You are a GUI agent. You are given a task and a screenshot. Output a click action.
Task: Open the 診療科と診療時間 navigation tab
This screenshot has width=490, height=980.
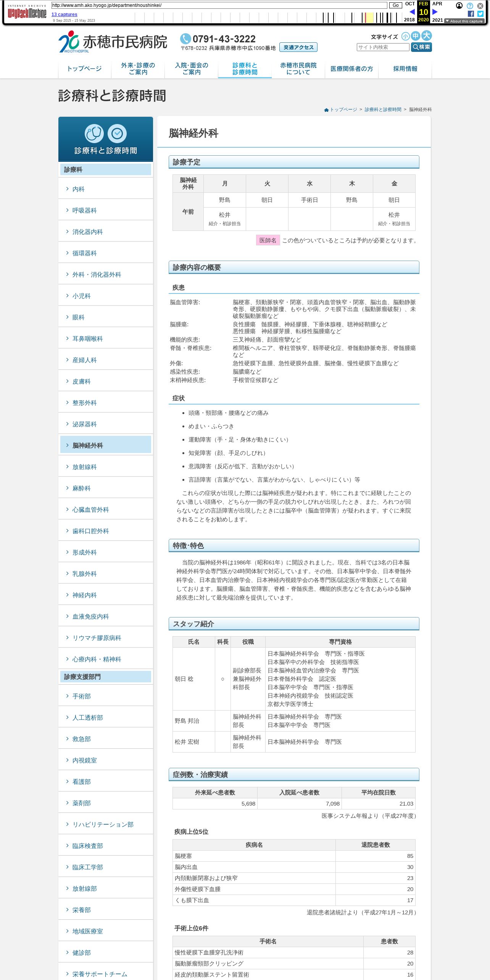[245, 69]
